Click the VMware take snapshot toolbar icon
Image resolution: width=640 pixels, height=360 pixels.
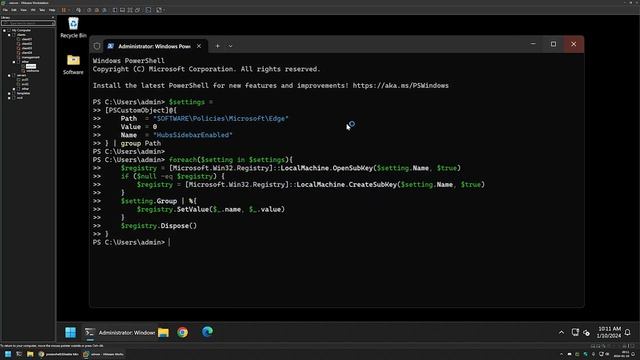pos(89,10)
